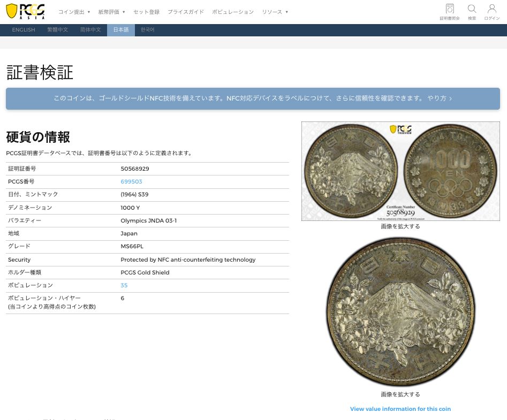Open the certificate verification (証明書照会) icon

449,12
